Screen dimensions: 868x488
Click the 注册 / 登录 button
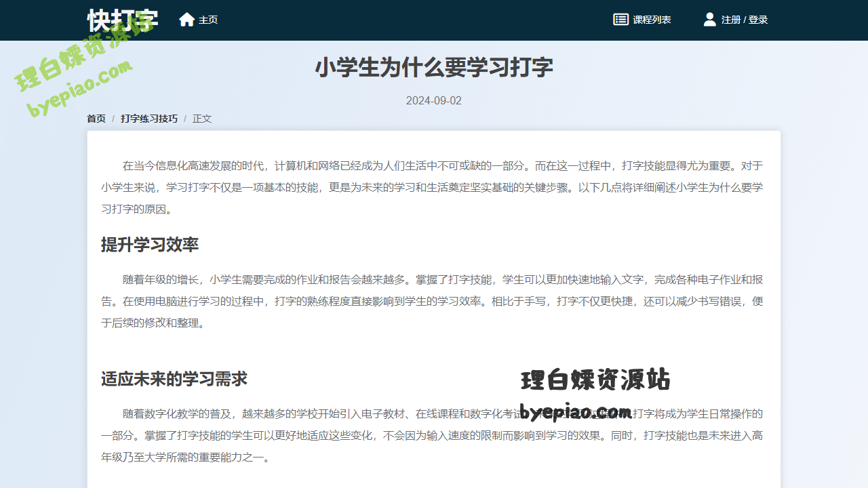click(745, 19)
